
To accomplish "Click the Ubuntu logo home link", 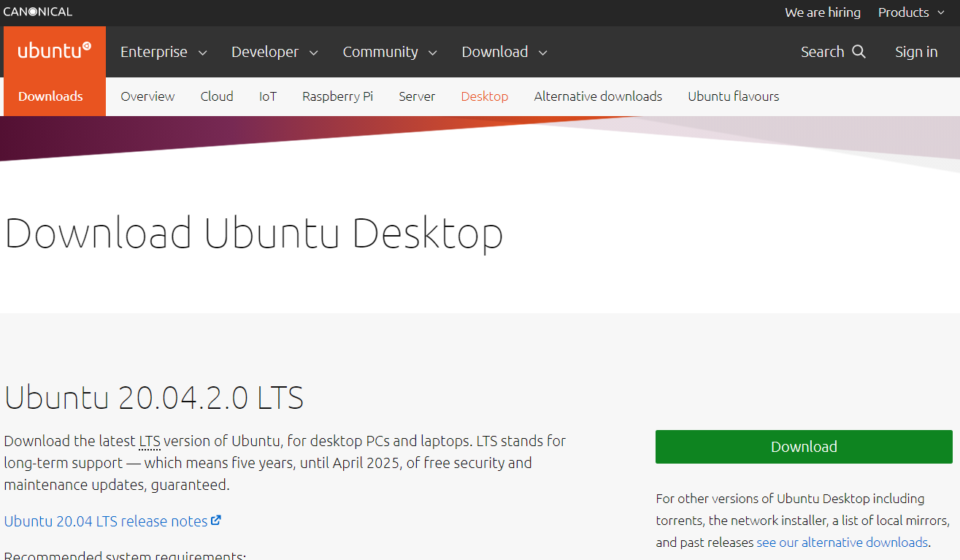I will click(x=55, y=51).
